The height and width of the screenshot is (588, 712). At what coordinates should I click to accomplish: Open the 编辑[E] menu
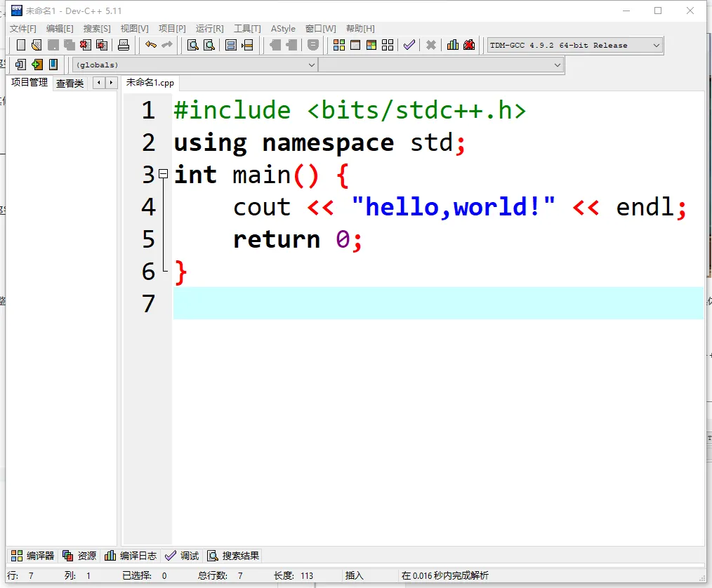pos(60,29)
